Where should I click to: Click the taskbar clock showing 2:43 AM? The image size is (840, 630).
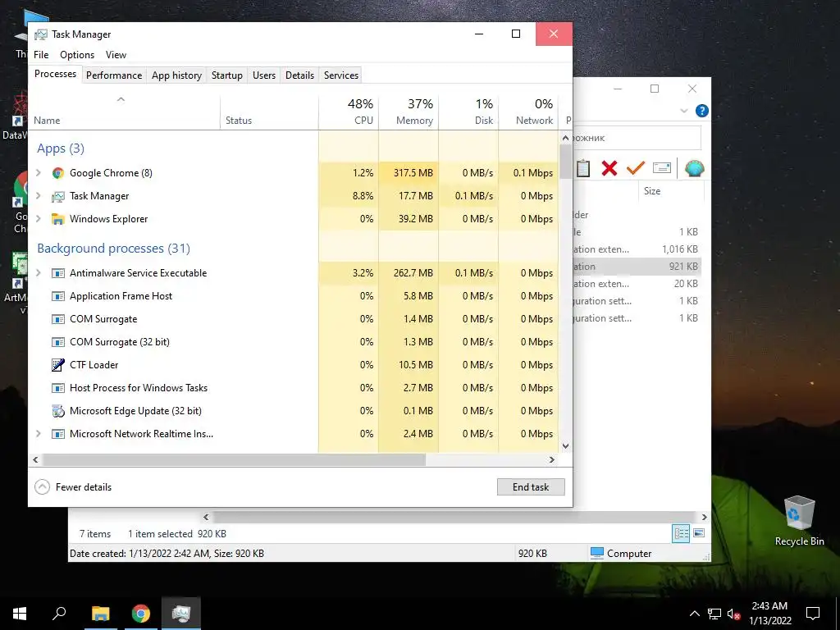(769, 614)
